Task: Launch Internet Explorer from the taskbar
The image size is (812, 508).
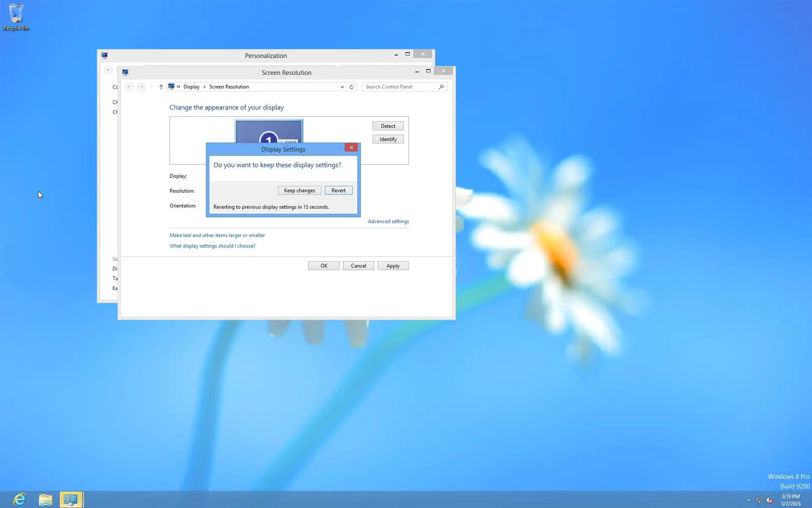Action: [x=19, y=500]
